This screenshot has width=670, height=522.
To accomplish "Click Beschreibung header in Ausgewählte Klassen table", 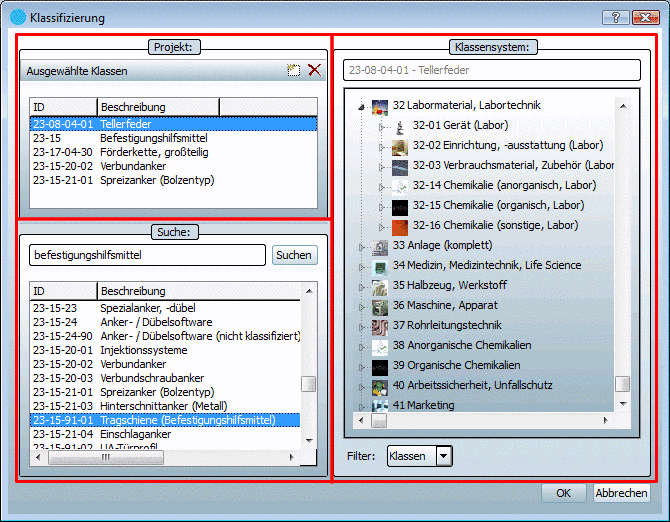I will (x=158, y=107).
